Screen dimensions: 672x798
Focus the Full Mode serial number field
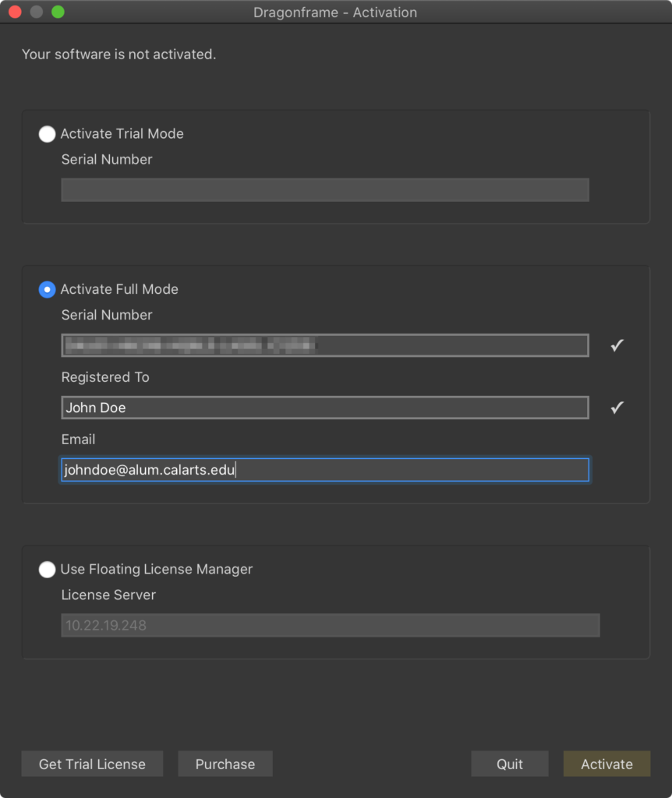click(325, 345)
